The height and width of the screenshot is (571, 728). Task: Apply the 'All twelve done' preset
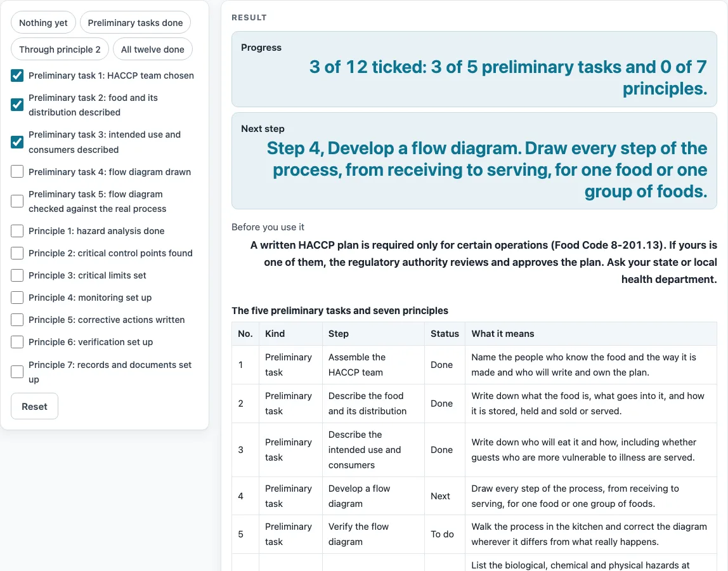pos(152,49)
